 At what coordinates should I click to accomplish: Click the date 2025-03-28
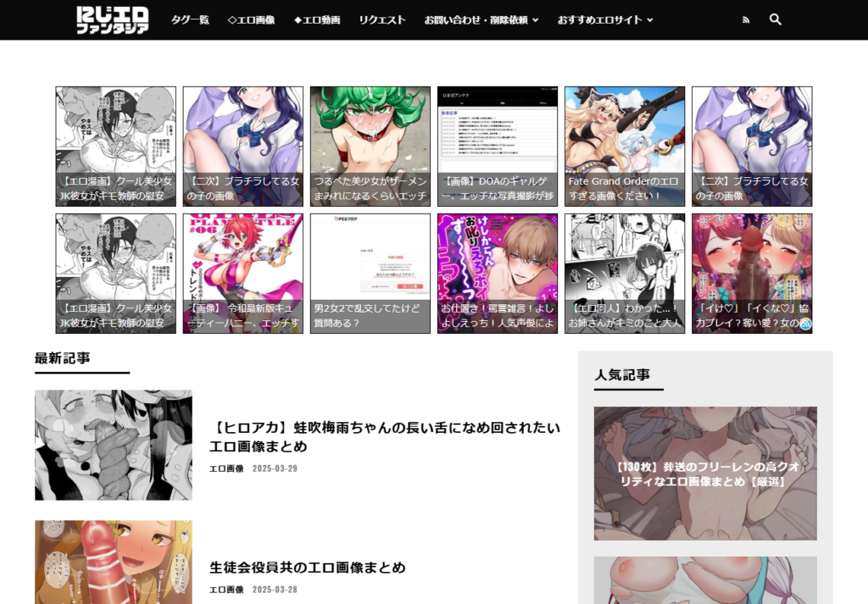click(275, 590)
